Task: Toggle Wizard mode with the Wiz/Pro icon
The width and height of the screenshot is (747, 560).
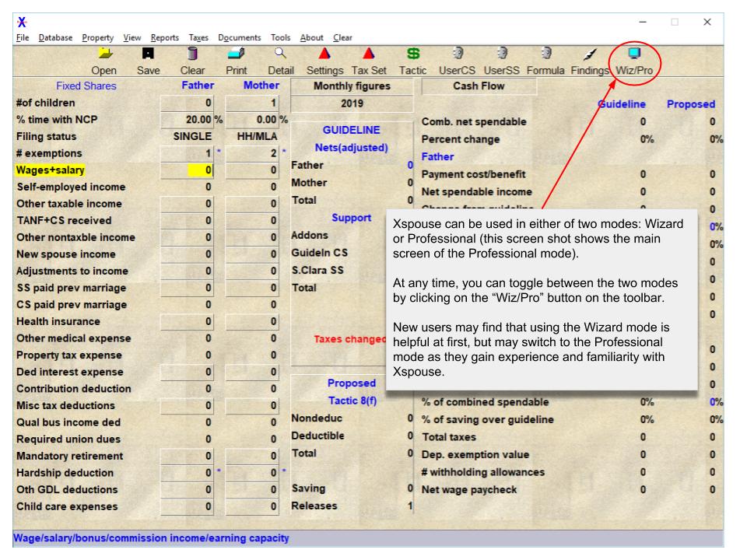Action: click(634, 54)
